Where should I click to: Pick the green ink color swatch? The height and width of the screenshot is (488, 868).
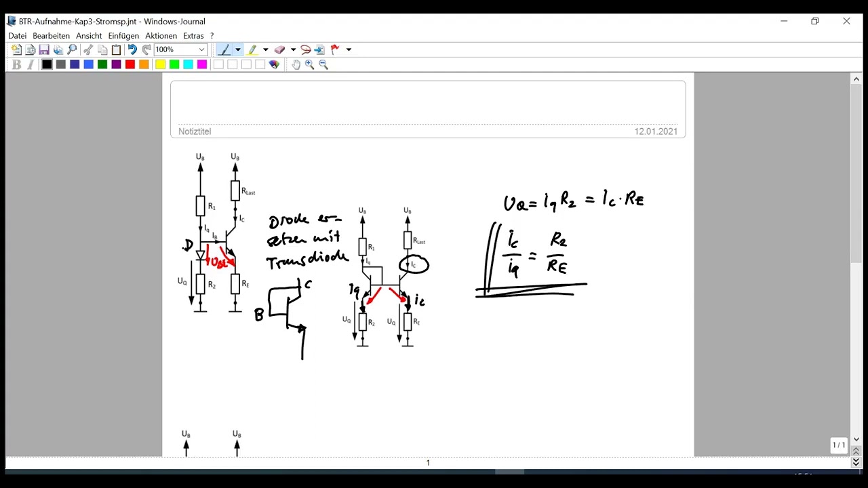(102, 64)
